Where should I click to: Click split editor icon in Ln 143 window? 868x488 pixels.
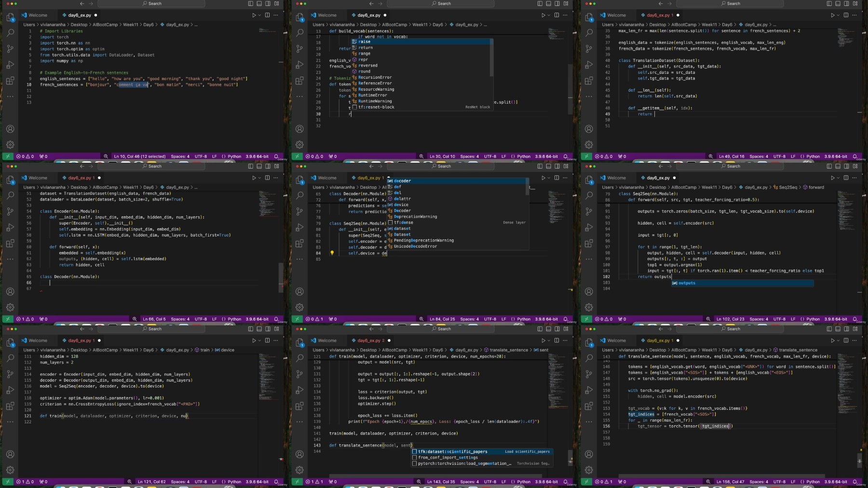(x=556, y=340)
